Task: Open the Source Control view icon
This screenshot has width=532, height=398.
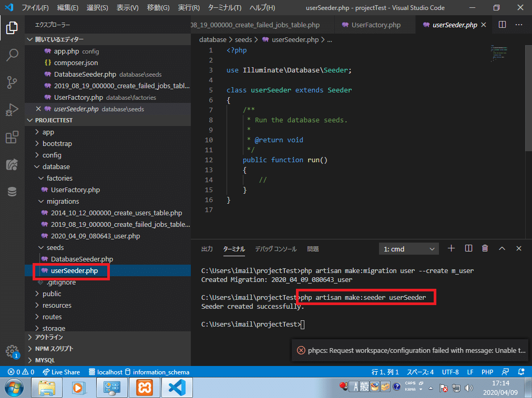Action: click(12, 82)
